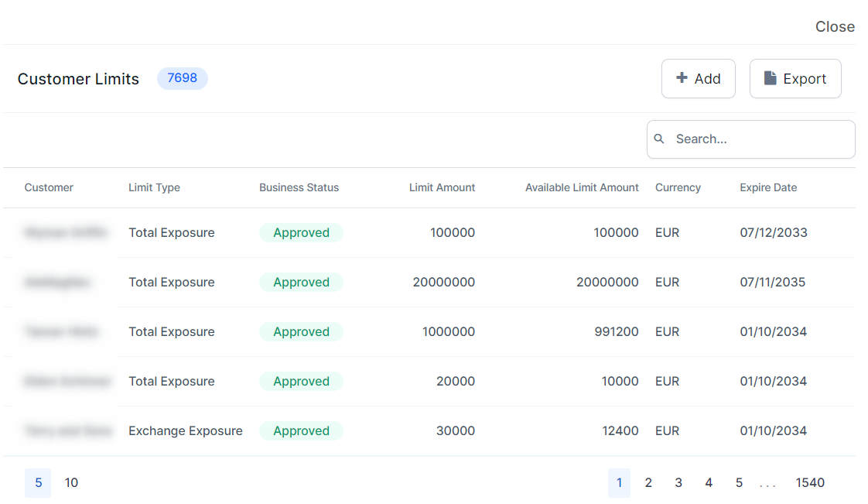This screenshot has height=504, width=868.
Task: Set page size to 10 rows
Action: (x=71, y=482)
